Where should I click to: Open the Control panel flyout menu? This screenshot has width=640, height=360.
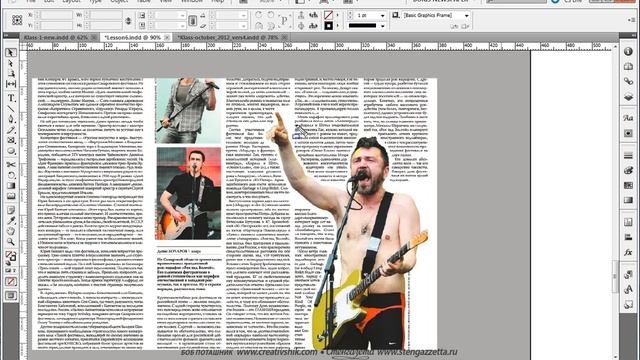coord(632,20)
